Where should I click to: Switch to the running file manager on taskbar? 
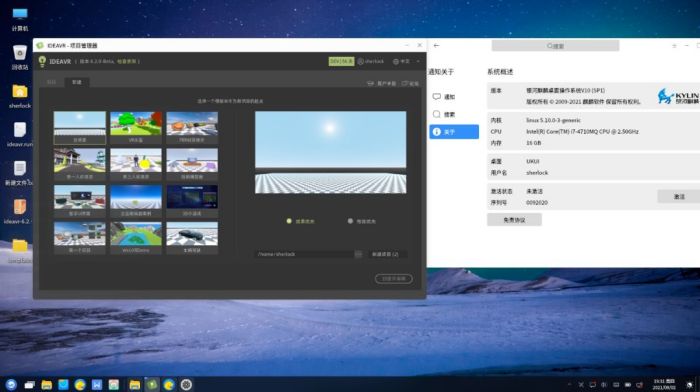(x=134, y=384)
